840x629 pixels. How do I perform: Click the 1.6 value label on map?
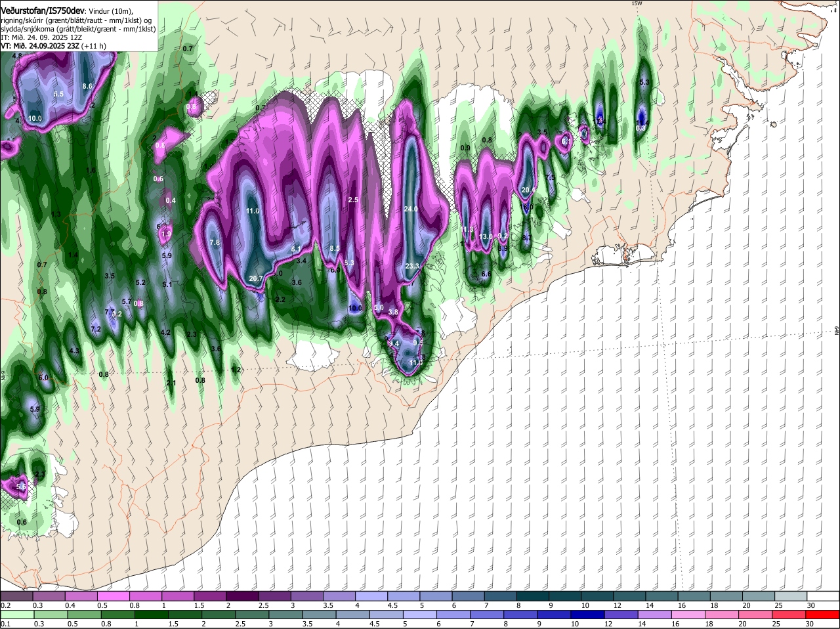91,170
